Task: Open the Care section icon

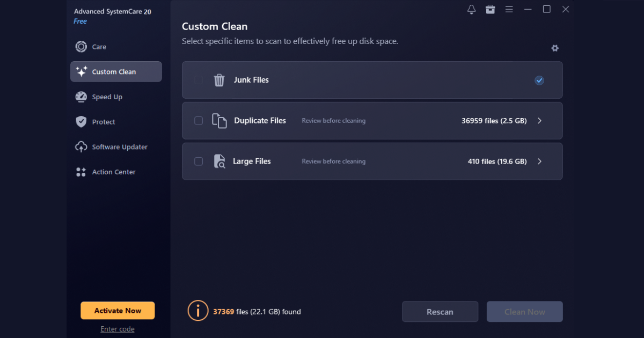Action: [x=81, y=47]
